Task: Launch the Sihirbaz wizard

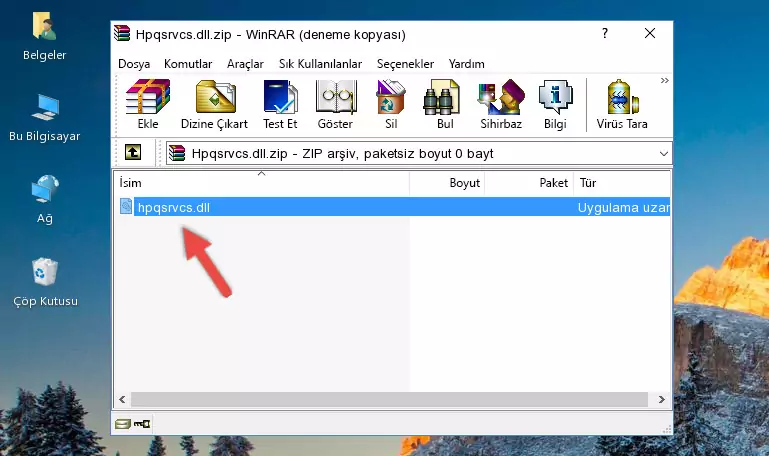Action: (501, 104)
